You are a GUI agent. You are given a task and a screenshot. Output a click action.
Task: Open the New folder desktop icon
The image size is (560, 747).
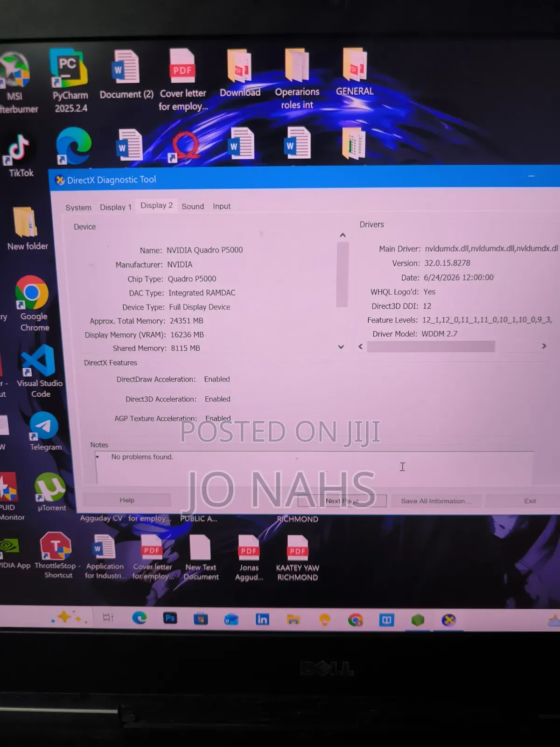point(27,229)
